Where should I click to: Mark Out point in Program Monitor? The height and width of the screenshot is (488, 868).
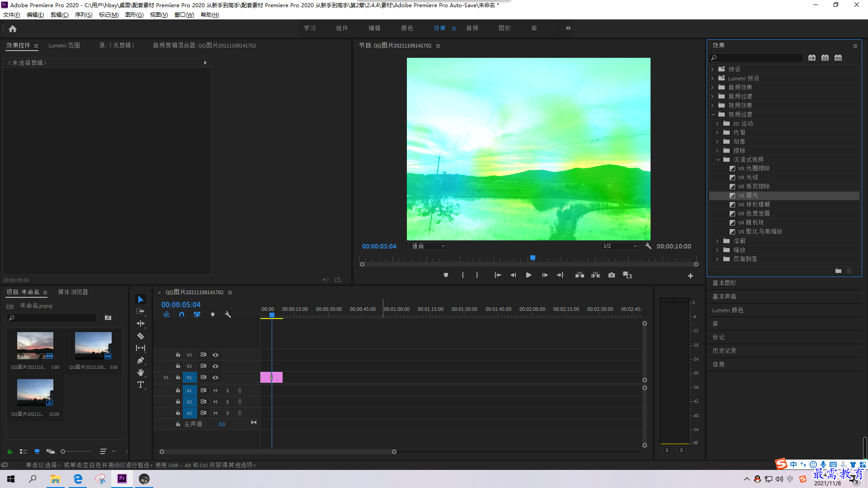tap(477, 275)
